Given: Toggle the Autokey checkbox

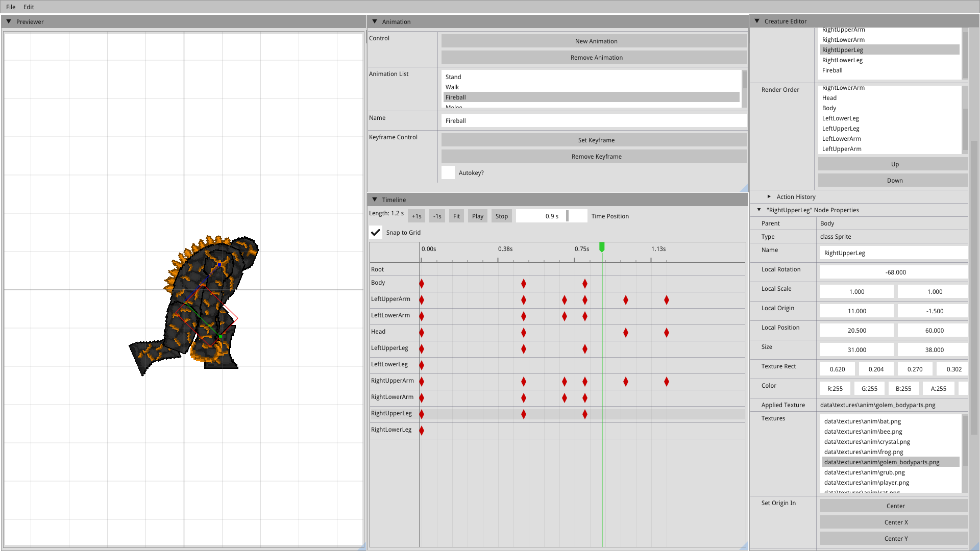Looking at the screenshot, I should 448,172.
